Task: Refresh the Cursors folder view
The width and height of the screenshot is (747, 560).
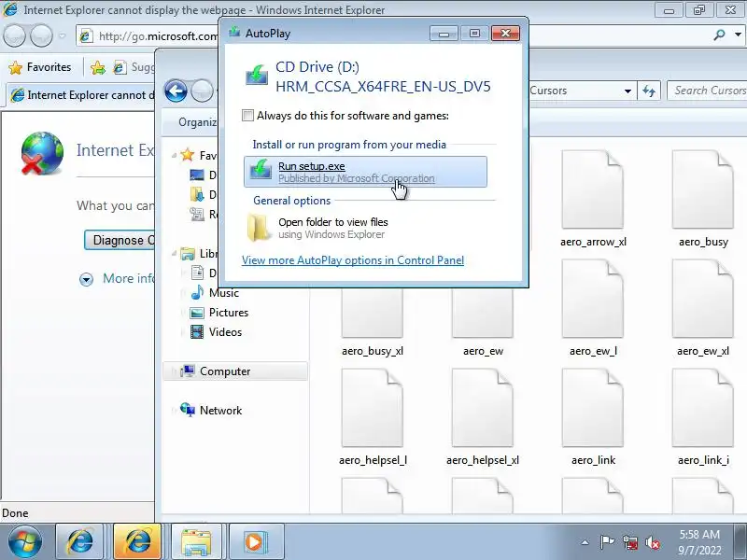Action: pyautogui.click(x=648, y=91)
